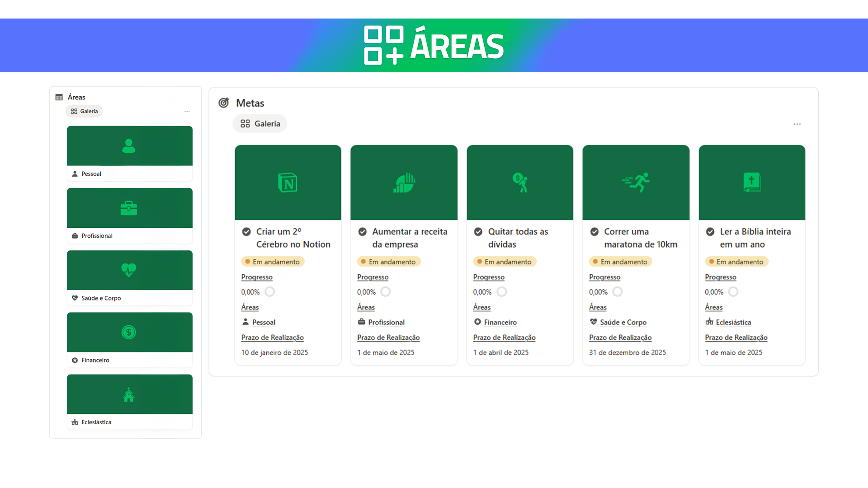Select the church icon on the Eclesiástica card
The height and width of the screenshot is (488, 868).
129,394
